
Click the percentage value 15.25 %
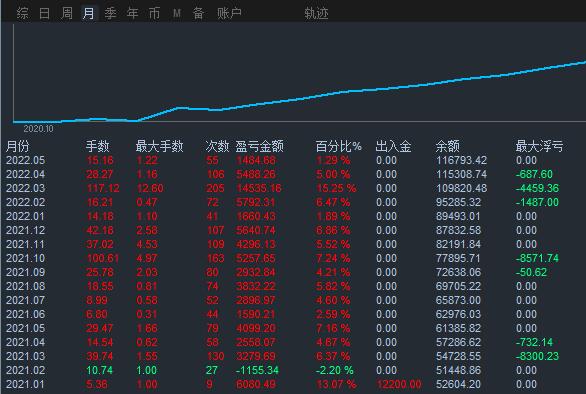click(x=336, y=188)
